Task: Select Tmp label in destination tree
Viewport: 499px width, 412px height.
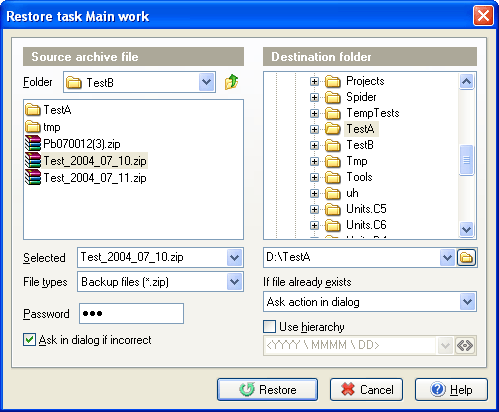Action: pos(357,161)
